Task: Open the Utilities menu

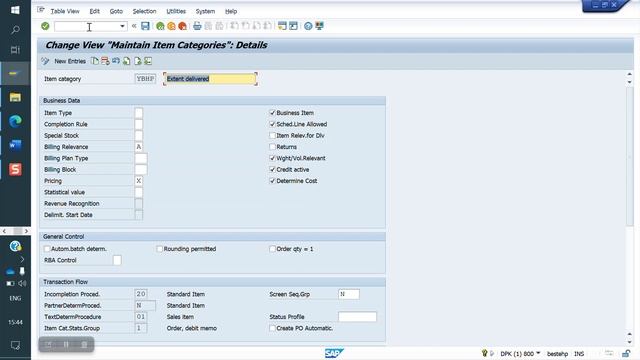Action: (x=176, y=11)
